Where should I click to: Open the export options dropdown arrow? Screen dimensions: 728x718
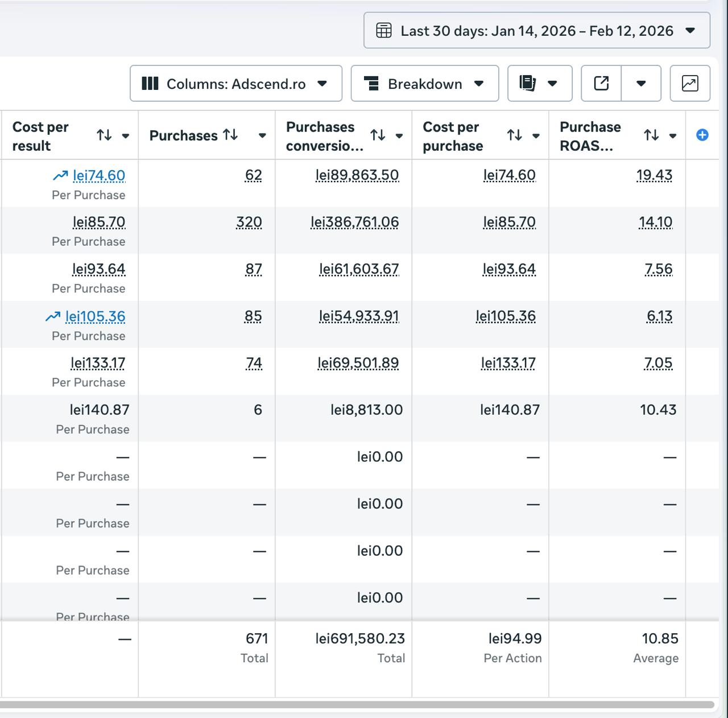click(641, 84)
